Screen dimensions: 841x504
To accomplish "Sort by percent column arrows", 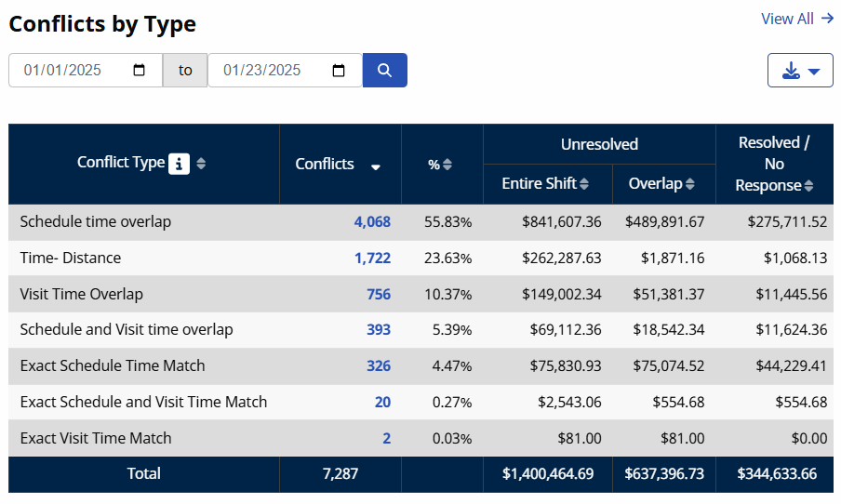I will tap(447, 165).
